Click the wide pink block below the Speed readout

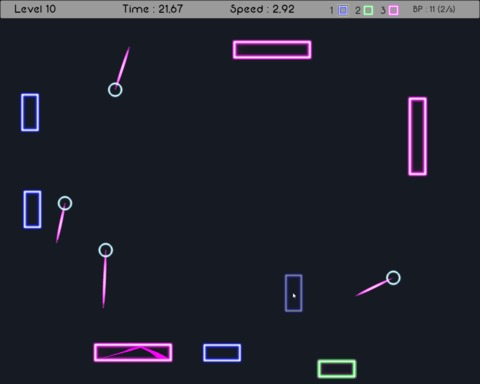click(x=272, y=50)
